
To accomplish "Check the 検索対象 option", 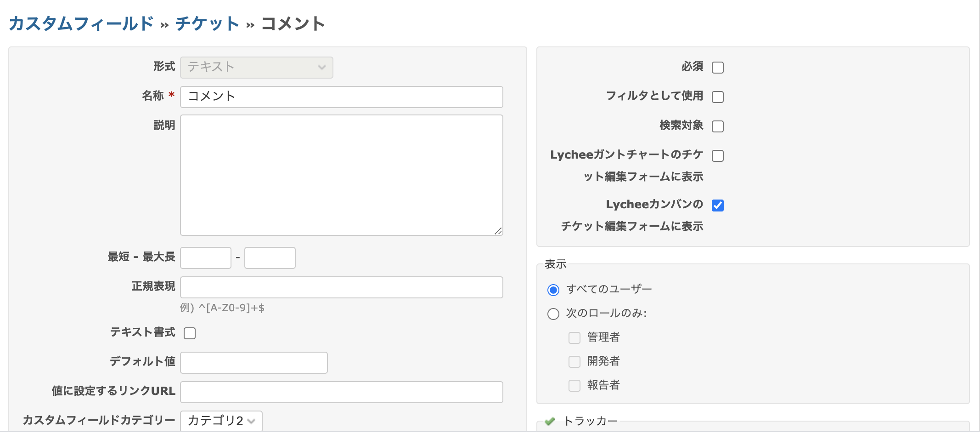I will (x=717, y=126).
